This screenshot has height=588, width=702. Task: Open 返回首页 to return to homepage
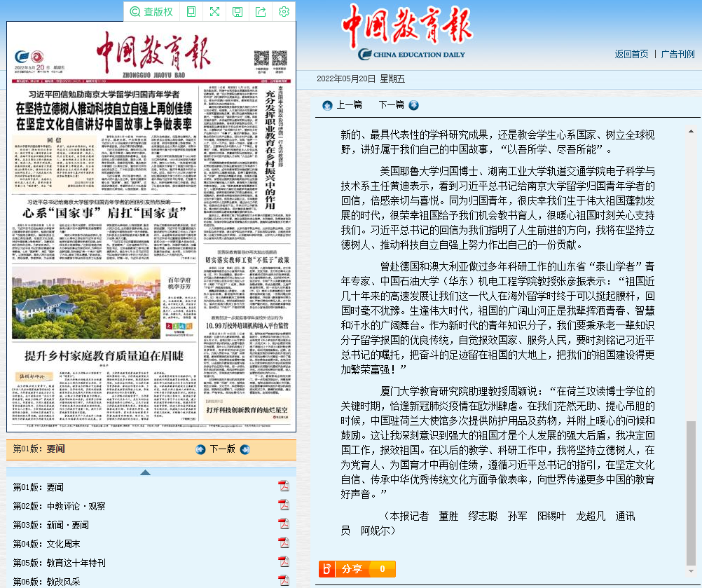(631, 54)
